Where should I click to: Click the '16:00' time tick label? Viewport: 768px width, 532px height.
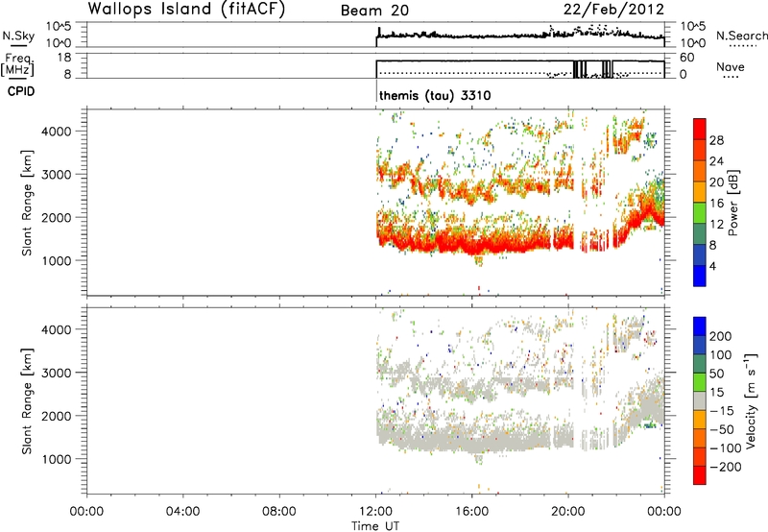coord(471,512)
